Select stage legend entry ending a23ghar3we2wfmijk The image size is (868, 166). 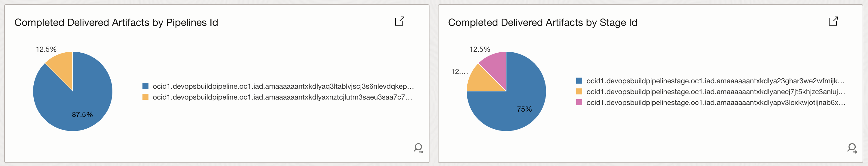click(x=715, y=81)
